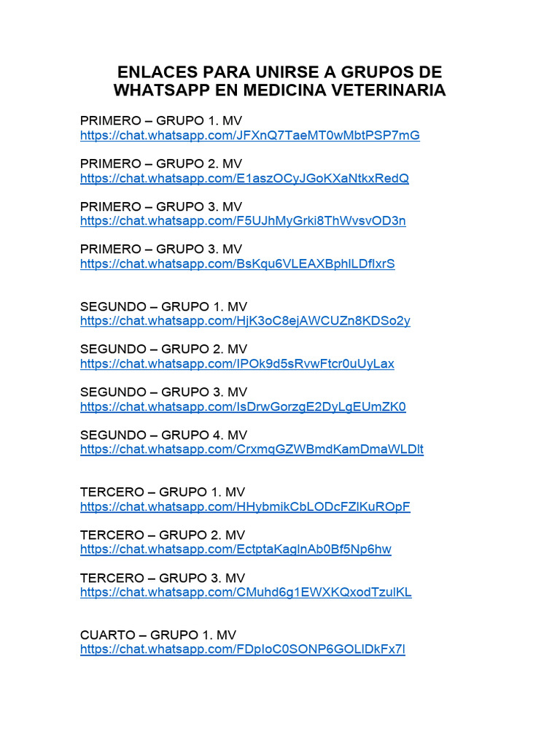
Task: Click the 'TERCERO – GRUPO 1. MV' label
Action: 163,492
